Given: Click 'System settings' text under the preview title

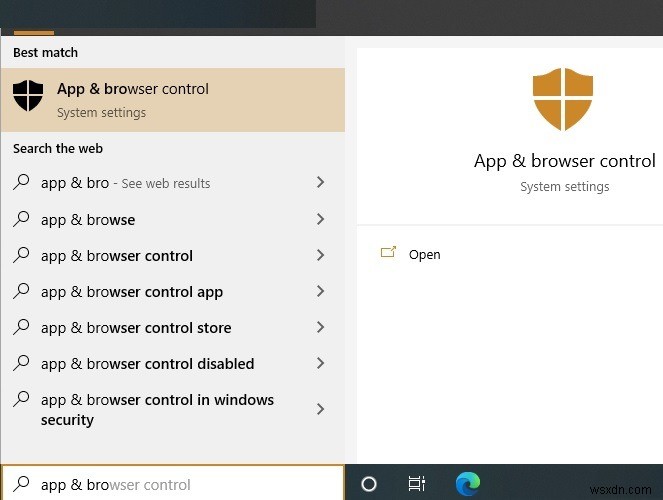Looking at the screenshot, I should click(x=564, y=186).
